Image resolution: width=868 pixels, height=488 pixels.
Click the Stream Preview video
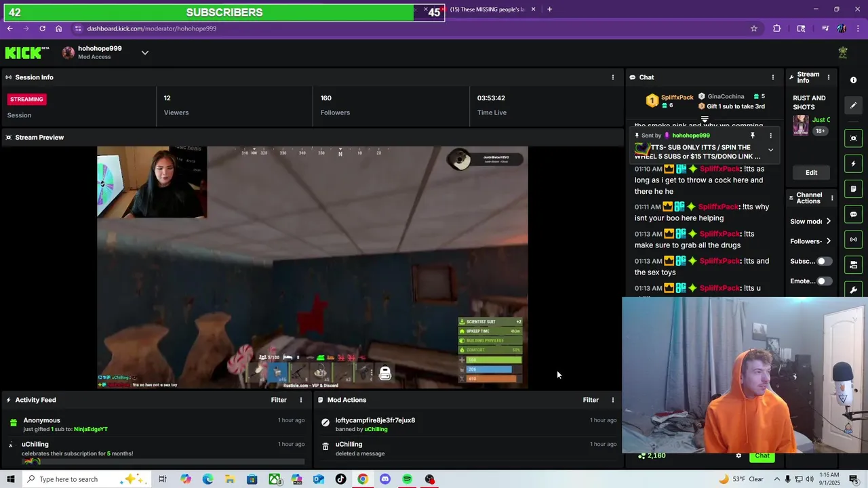point(312,268)
